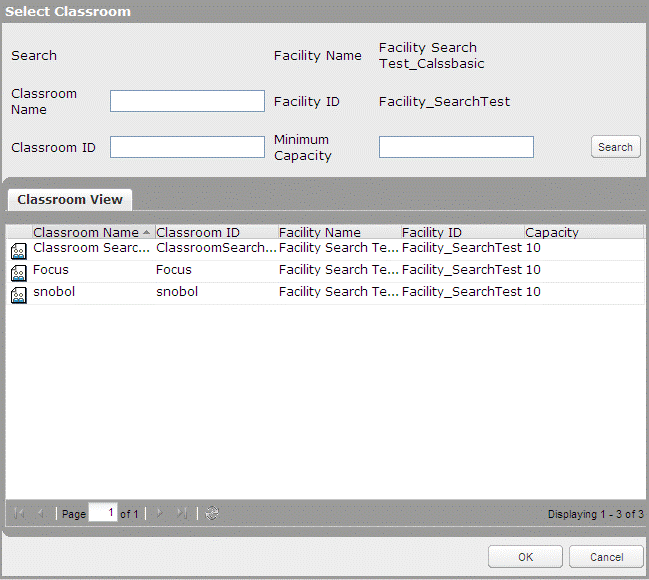Image resolution: width=649 pixels, height=580 pixels.
Task: Sort by the Capacity column header
Action: (x=552, y=232)
